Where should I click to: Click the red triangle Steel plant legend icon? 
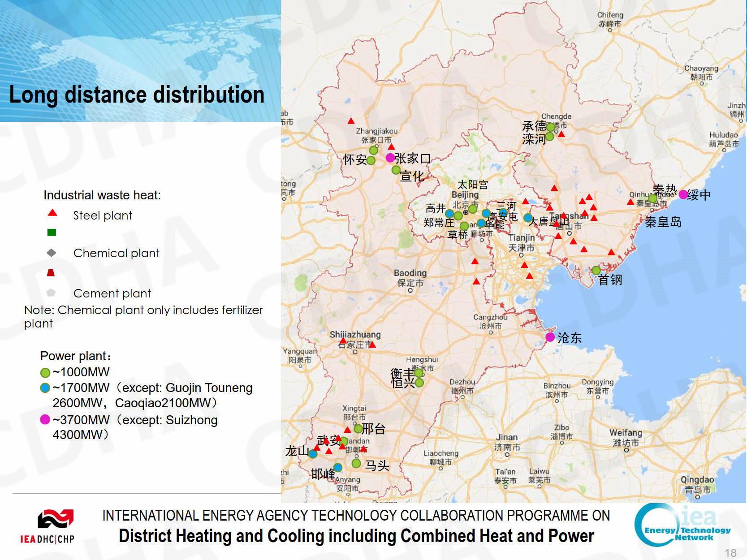pos(52,213)
